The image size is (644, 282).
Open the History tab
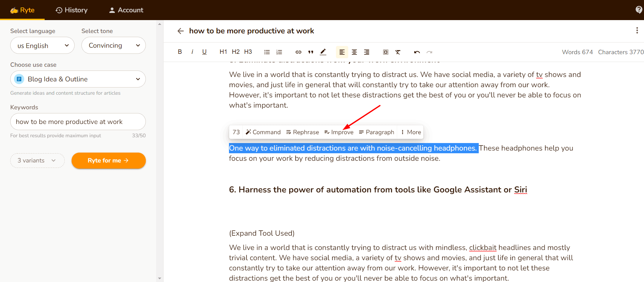click(72, 10)
